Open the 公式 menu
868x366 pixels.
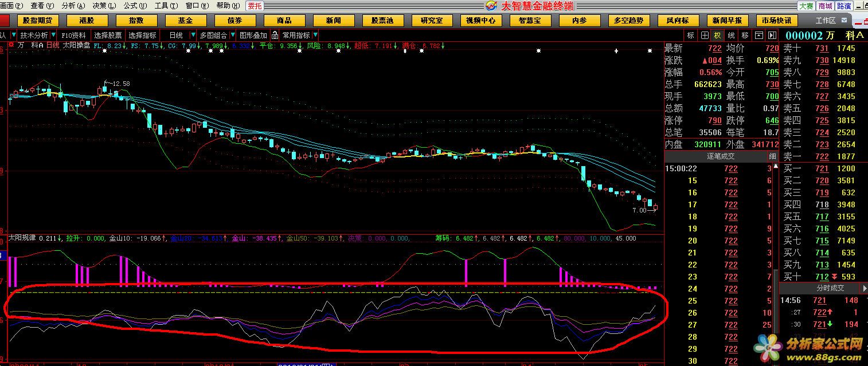(x=132, y=6)
